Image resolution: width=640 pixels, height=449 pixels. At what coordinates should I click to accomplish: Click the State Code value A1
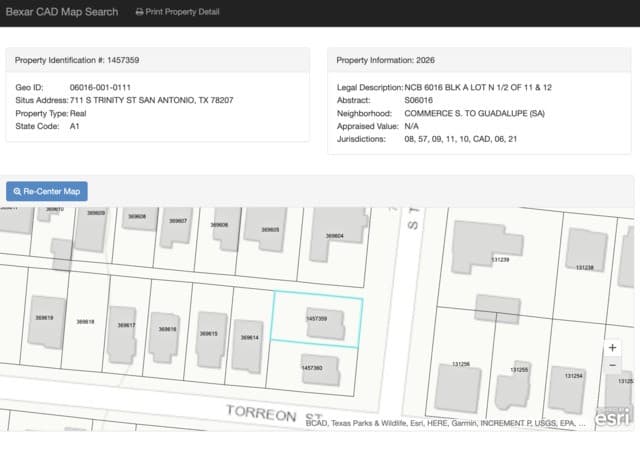(x=74, y=126)
